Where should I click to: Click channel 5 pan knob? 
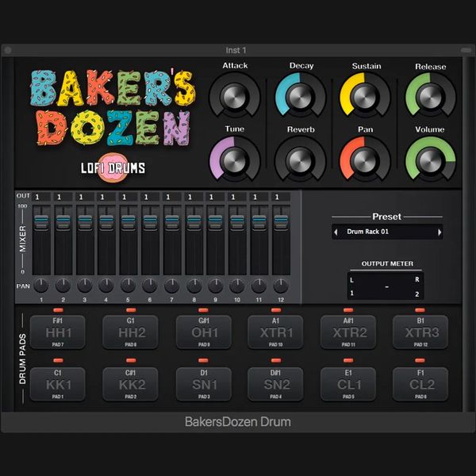[x=128, y=286]
